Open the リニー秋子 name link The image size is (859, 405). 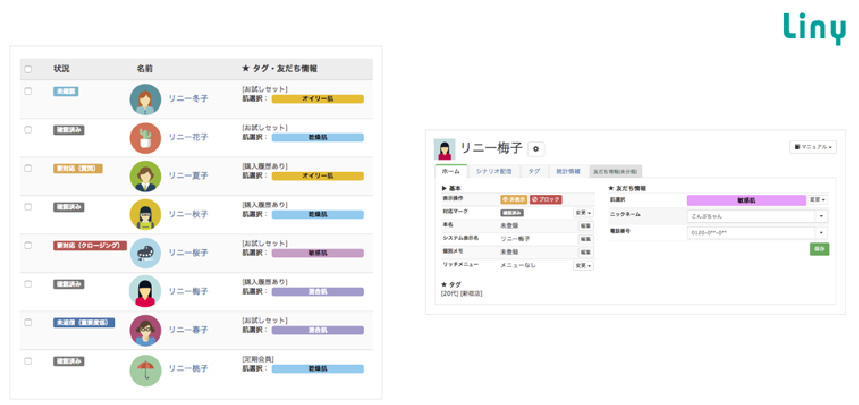188,214
